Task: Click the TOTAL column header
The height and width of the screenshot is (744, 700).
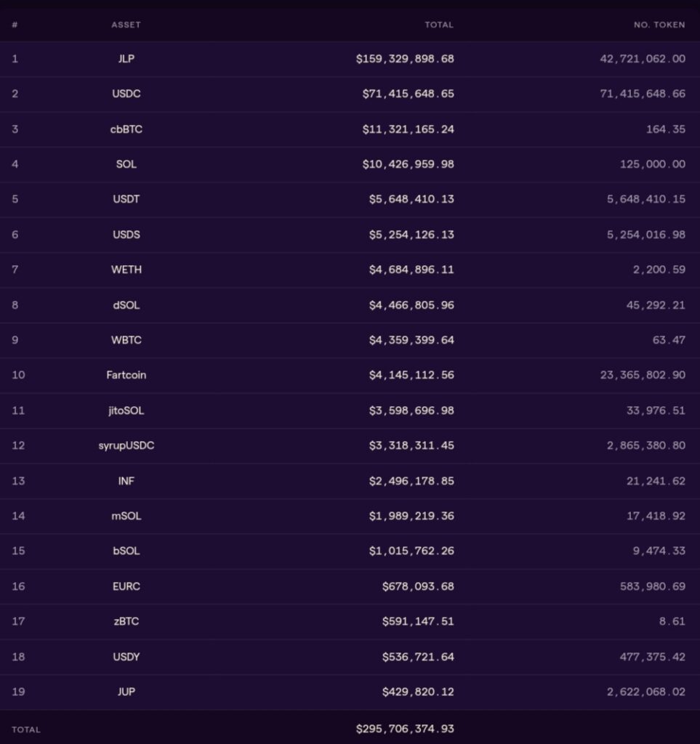Action: coord(438,25)
